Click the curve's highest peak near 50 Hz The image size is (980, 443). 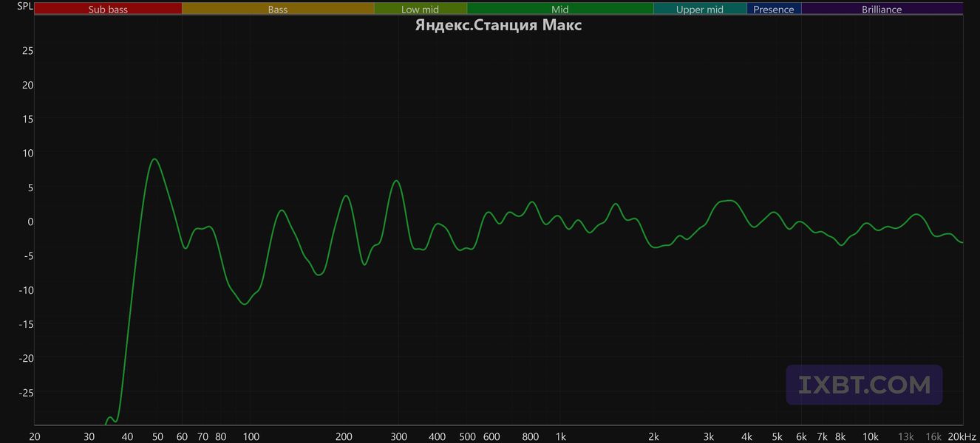154,159
